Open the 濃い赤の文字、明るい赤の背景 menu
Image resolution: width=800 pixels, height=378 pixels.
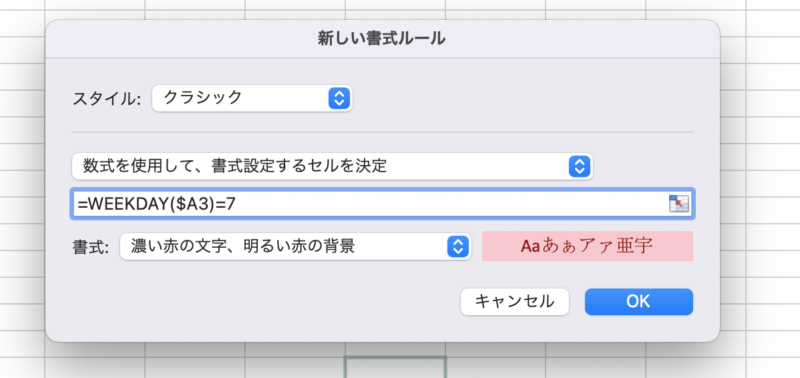pyautogui.click(x=295, y=247)
